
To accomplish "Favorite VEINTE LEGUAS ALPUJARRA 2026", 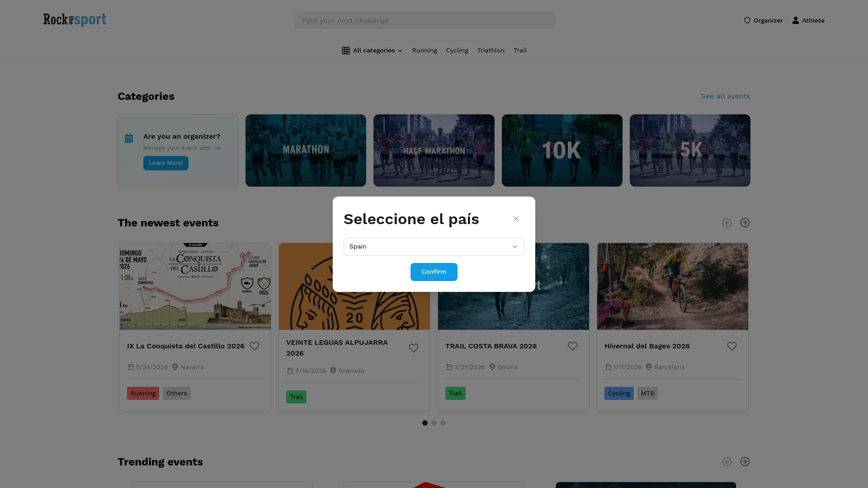I will [x=414, y=348].
